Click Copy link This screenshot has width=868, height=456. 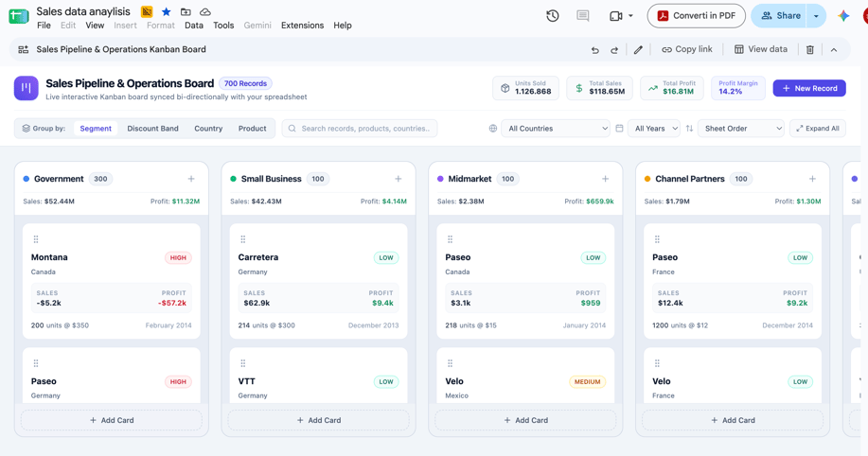tap(687, 49)
